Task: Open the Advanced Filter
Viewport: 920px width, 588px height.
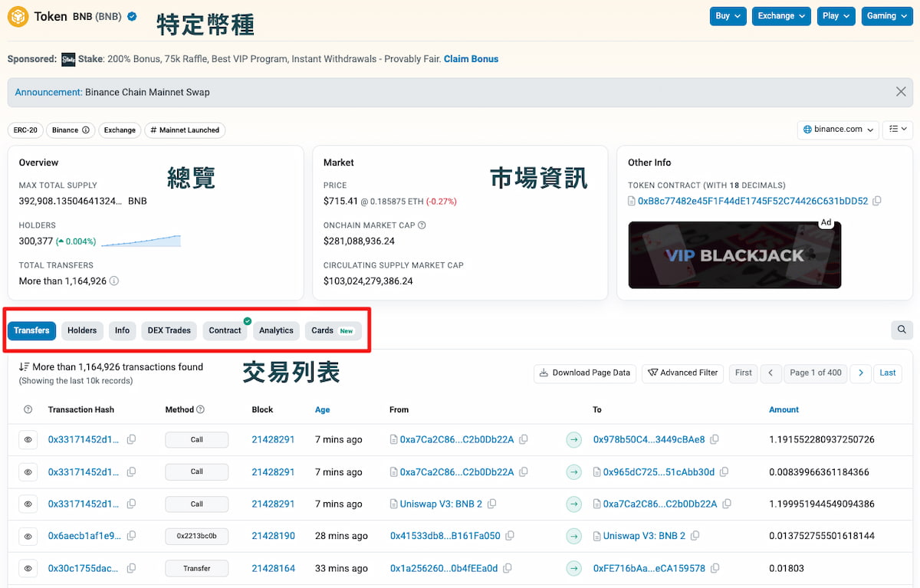Action: click(682, 373)
